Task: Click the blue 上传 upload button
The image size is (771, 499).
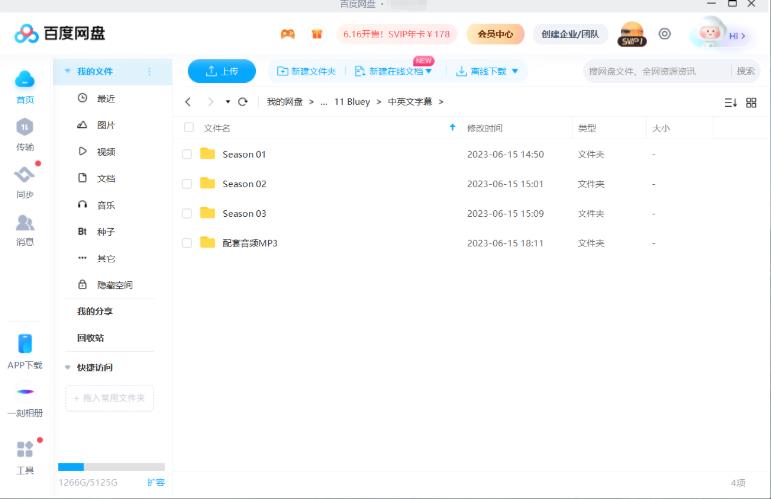Action: (x=222, y=71)
